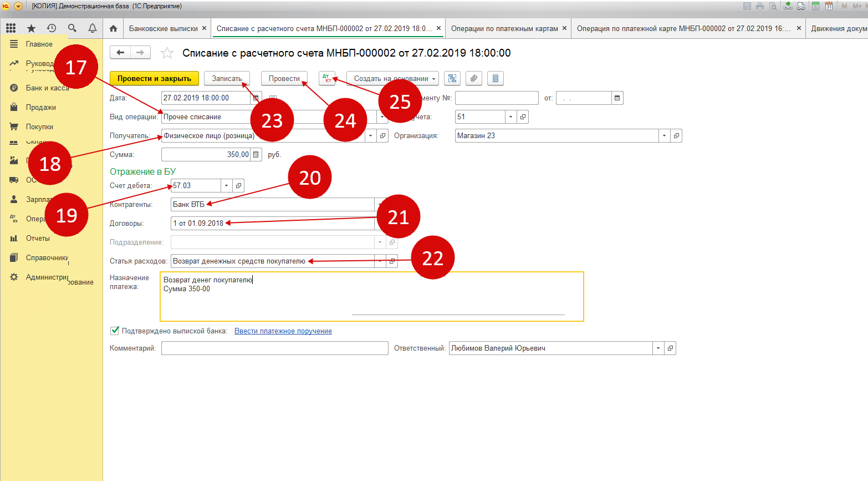Click the Комментарий input field
This screenshot has width=868, height=481.
point(274,348)
